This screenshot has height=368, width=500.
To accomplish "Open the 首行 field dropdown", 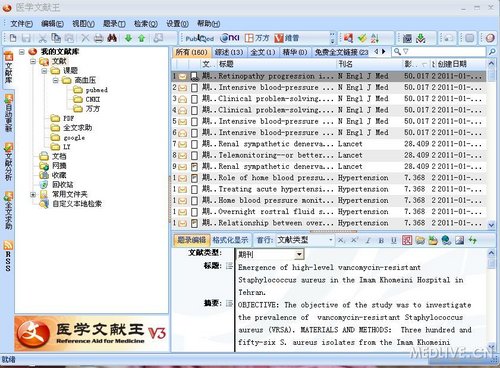I will point(330,240).
